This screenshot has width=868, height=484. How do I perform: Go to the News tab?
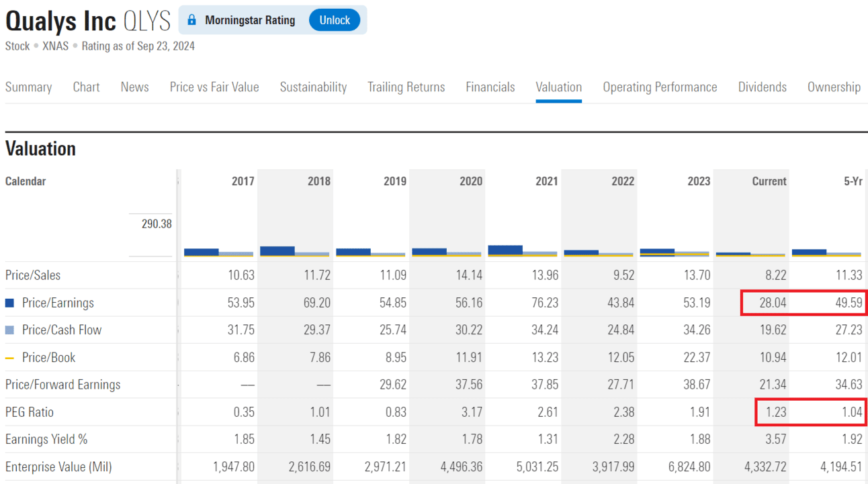(x=134, y=87)
